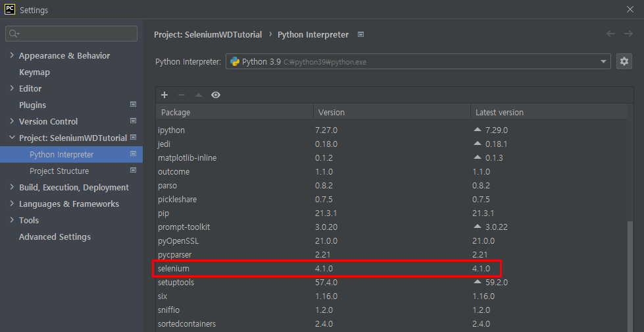Viewport: 644px width, 332px height.
Task: Expand the Tools settings section
Action: [x=11, y=220]
